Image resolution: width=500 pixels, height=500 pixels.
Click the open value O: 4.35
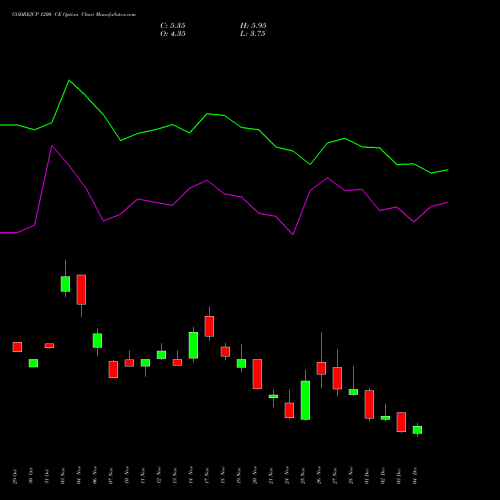pyautogui.click(x=173, y=34)
